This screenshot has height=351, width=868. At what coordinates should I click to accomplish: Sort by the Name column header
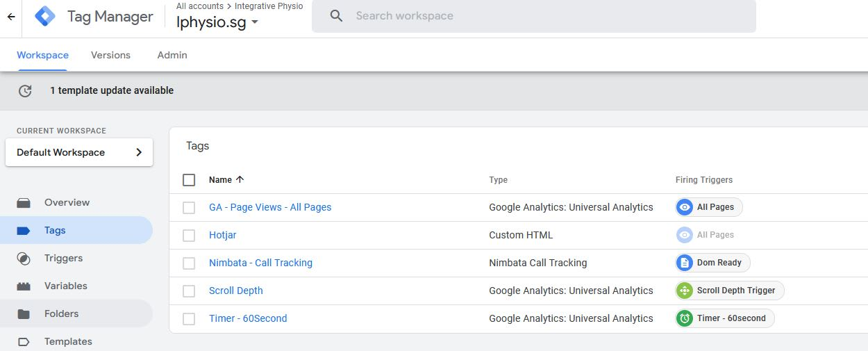pos(220,179)
